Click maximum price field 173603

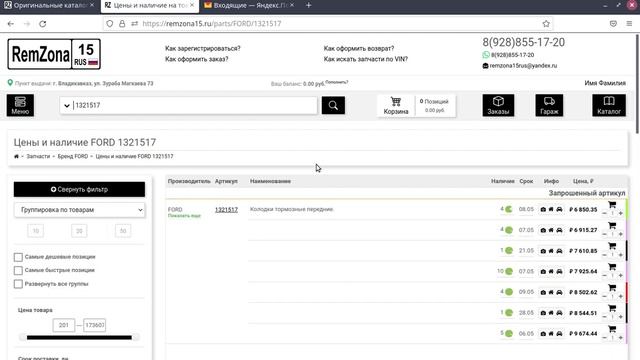pyautogui.click(x=95, y=325)
